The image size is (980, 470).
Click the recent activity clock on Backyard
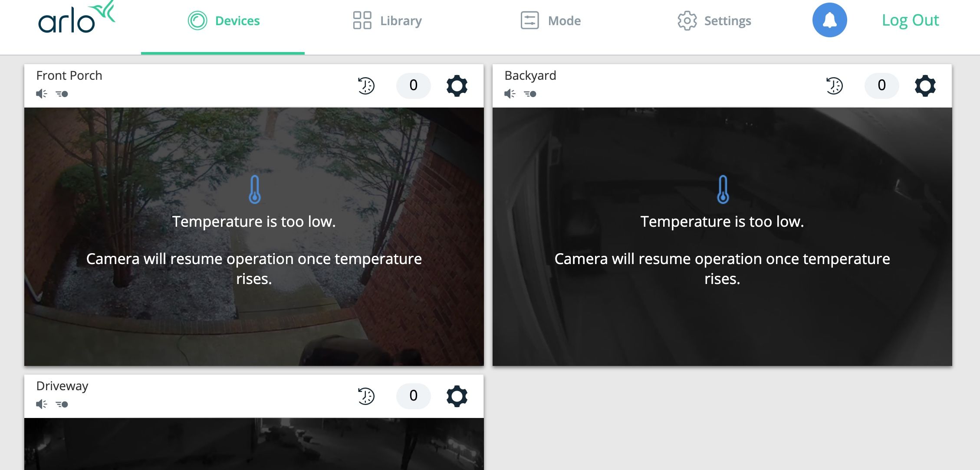[834, 86]
